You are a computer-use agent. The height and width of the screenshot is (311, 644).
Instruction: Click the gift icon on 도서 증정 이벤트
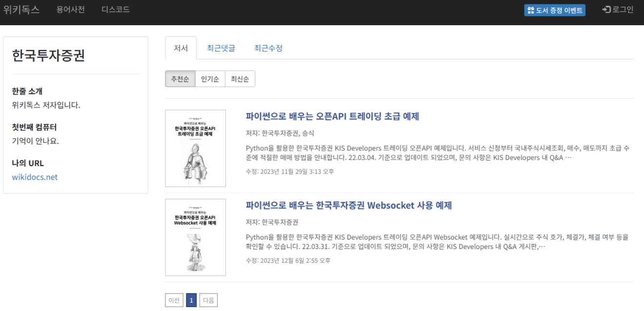pyautogui.click(x=531, y=10)
